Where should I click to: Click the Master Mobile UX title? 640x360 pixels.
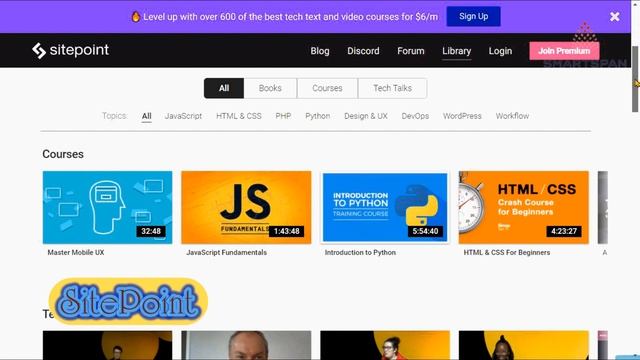click(76, 253)
